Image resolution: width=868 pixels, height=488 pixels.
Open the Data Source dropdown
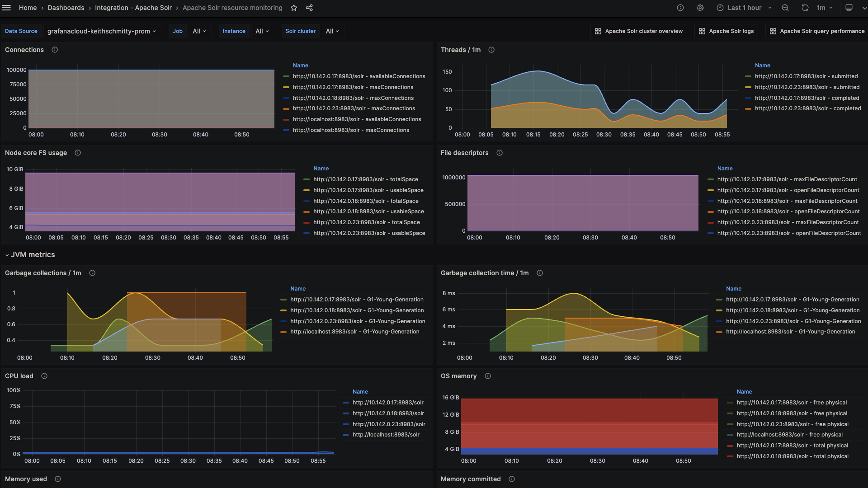pyautogui.click(x=102, y=31)
